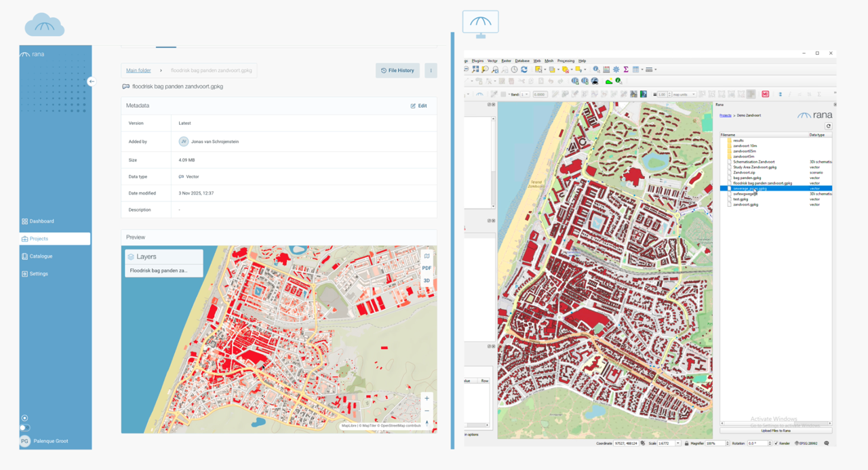The height and width of the screenshot is (470, 868).
Task: Open the Scale dropdown in status bar
Action: click(x=679, y=444)
